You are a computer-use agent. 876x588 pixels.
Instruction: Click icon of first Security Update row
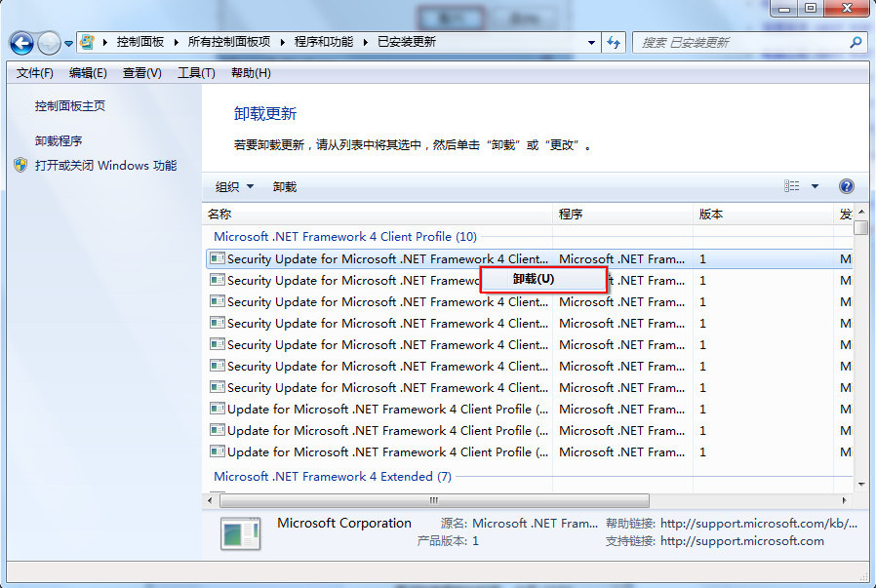[x=218, y=258]
